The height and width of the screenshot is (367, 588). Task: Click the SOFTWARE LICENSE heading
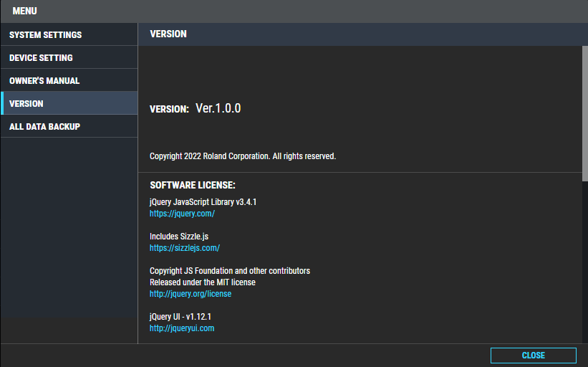[193, 185]
